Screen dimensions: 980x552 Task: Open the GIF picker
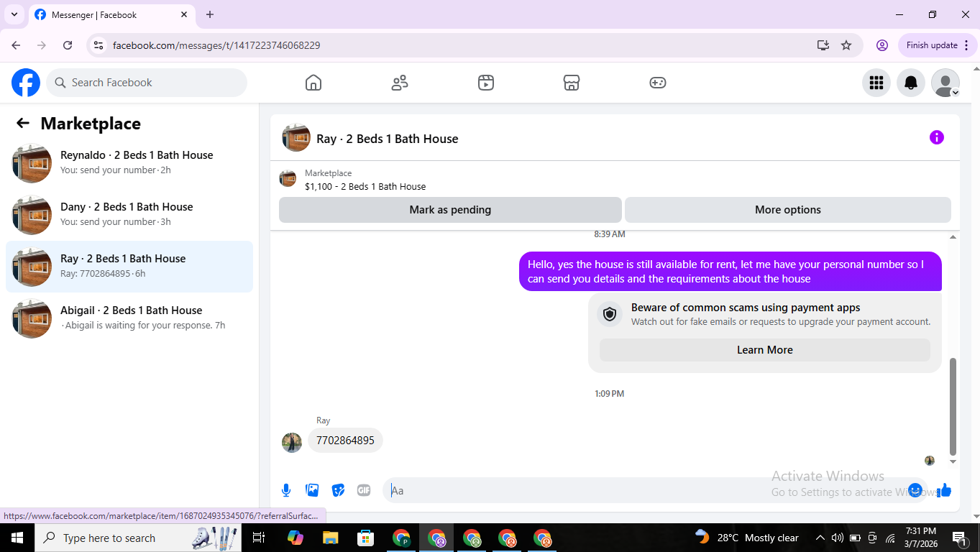(364, 490)
